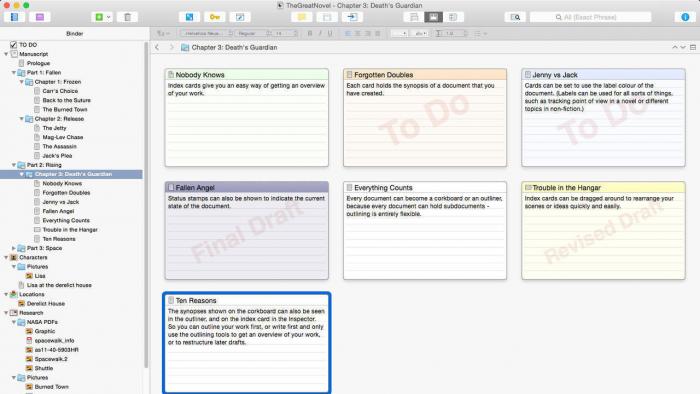This screenshot has width=700, height=394.
Task: Open the Add item dropdown arrow
Action: click(x=109, y=17)
